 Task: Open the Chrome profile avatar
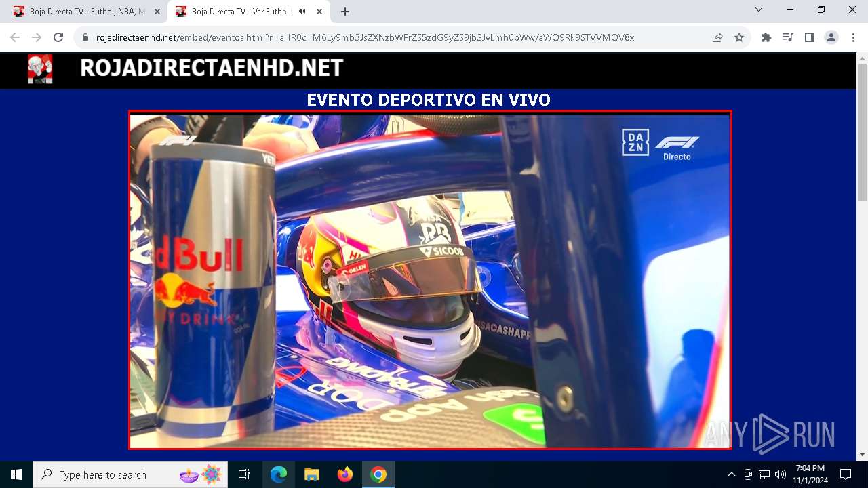click(831, 37)
